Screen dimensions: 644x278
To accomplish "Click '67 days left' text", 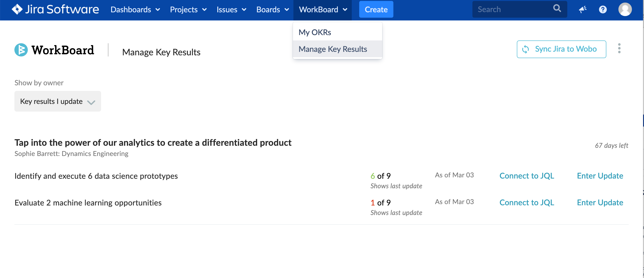I will [x=611, y=146].
